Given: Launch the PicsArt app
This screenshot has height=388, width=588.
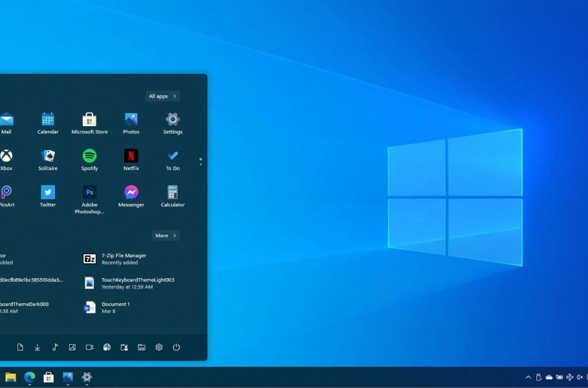Looking at the screenshot, I should [6, 196].
